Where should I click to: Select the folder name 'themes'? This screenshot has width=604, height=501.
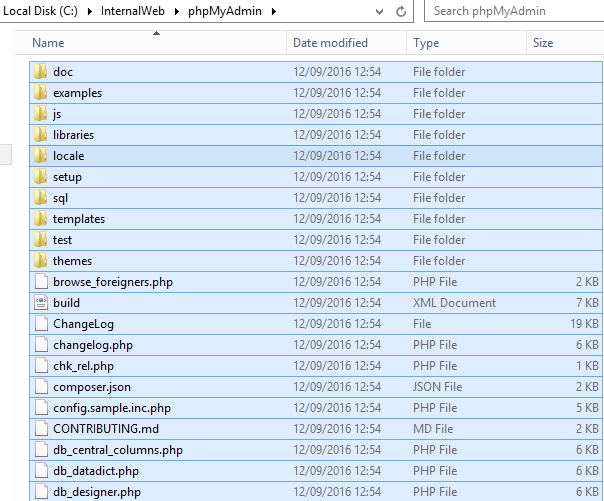click(x=72, y=261)
